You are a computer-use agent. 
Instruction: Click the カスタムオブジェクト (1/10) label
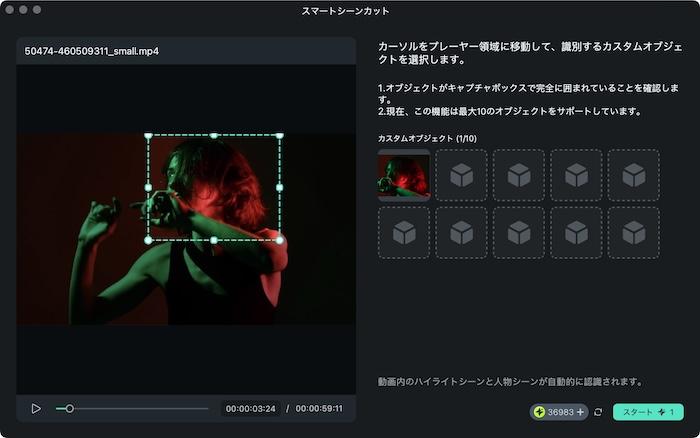click(x=427, y=138)
